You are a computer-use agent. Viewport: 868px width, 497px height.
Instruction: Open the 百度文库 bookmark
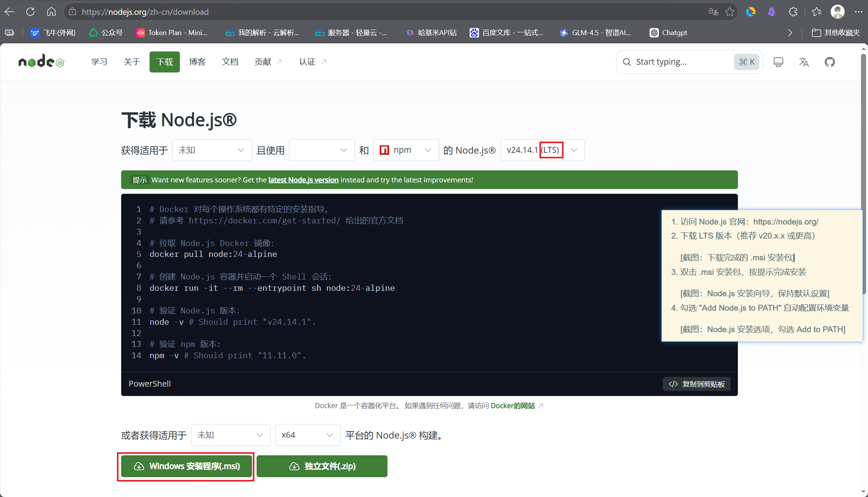tap(507, 33)
